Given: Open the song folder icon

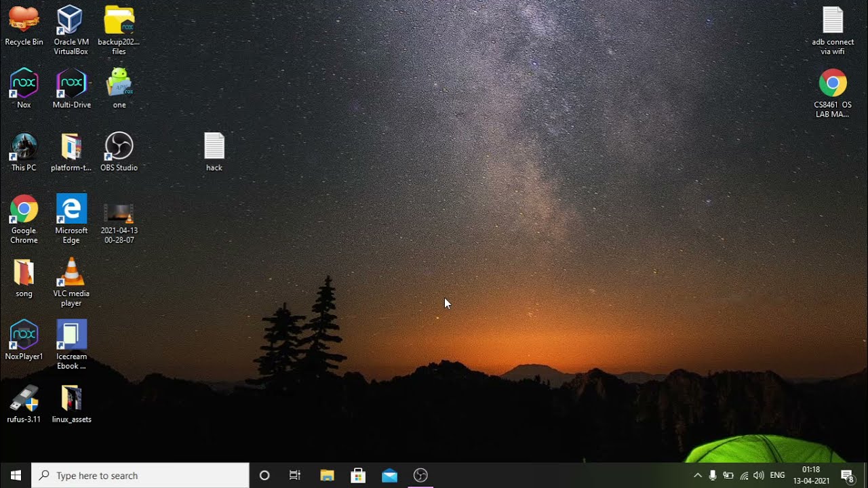Looking at the screenshot, I should point(24,277).
